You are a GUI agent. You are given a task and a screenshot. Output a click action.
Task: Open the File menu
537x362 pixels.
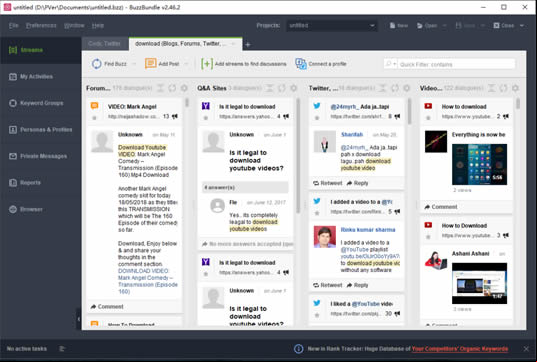tap(14, 26)
